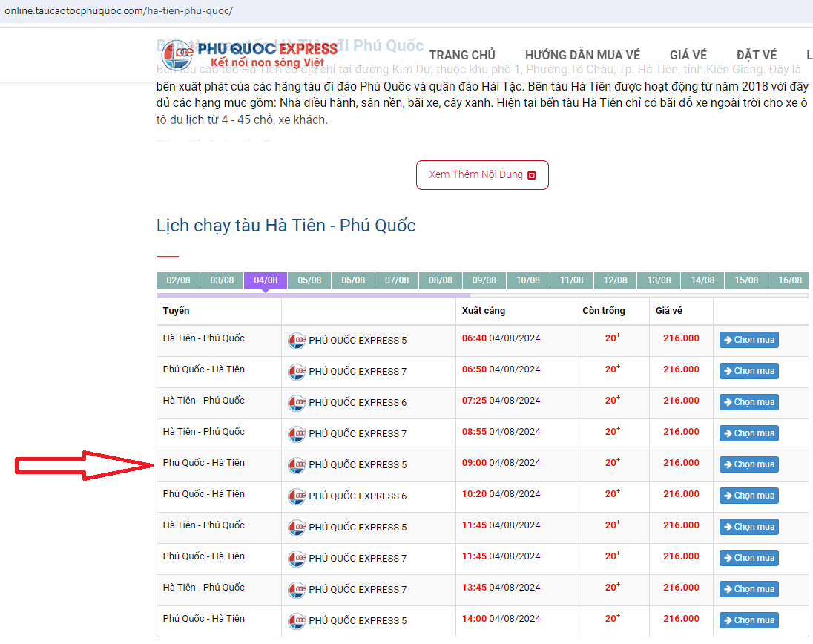Select the 15/08 date tab
The image size is (813, 644).
pyautogui.click(x=746, y=280)
